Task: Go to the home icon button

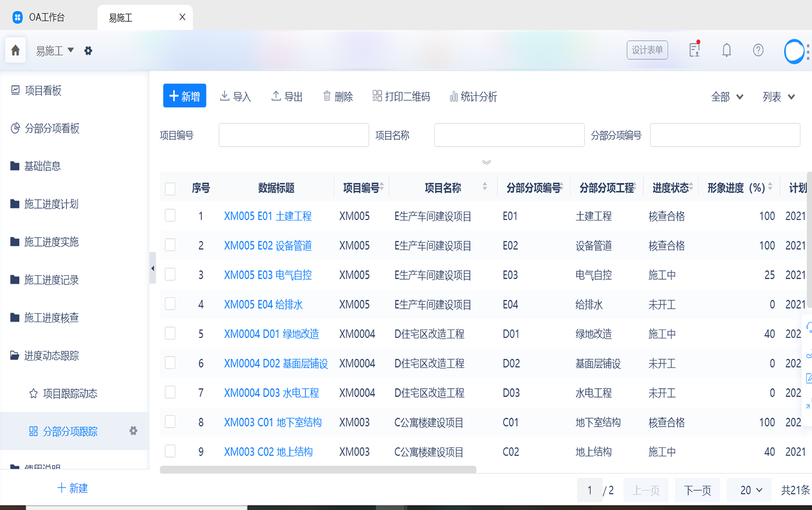Action: [x=16, y=50]
